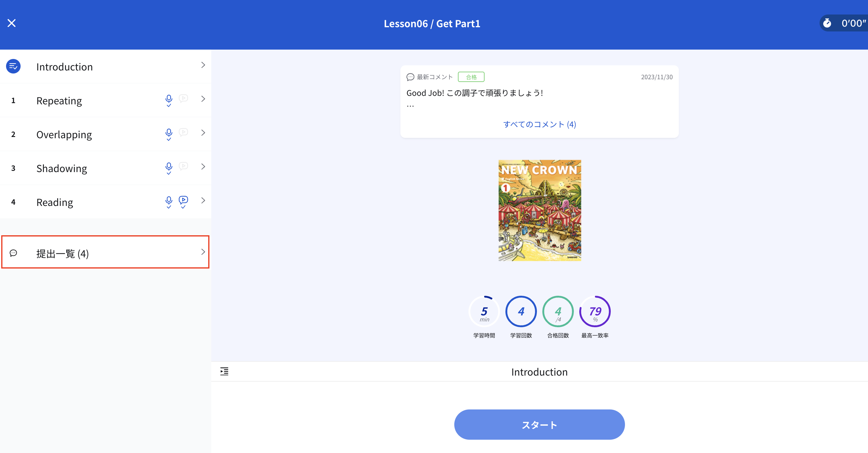The height and width of the screenshot is (453, 868).
Task: Open the 提出一覧 (4) chevron
Action: pyautogui.click(x=203, y=252)
